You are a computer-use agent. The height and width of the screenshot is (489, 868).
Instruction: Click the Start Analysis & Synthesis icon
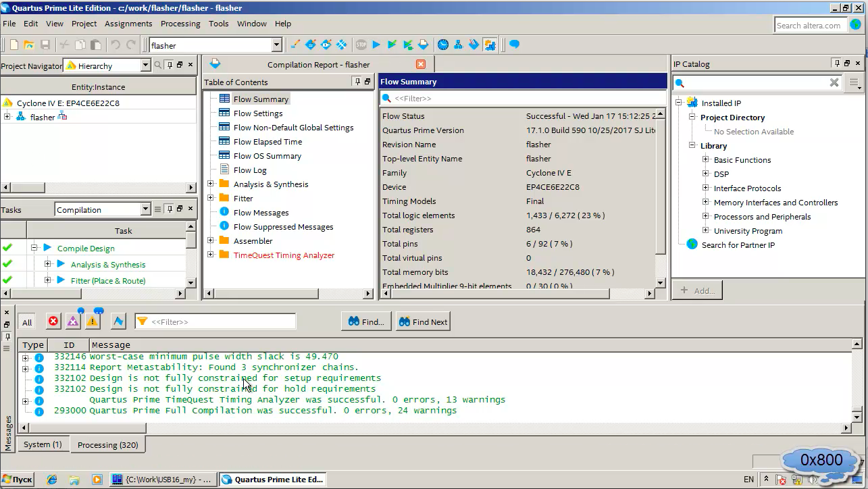(408, 45)
